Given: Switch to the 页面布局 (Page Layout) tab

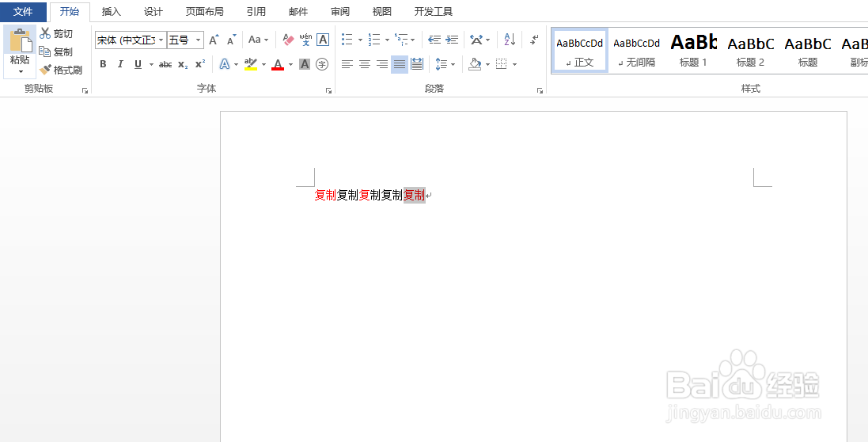Looking at the screenshot, I should coord(204,12).
